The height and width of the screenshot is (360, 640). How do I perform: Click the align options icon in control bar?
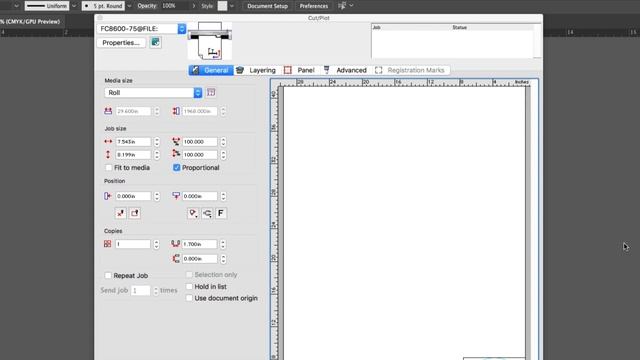tap(342, 6)
